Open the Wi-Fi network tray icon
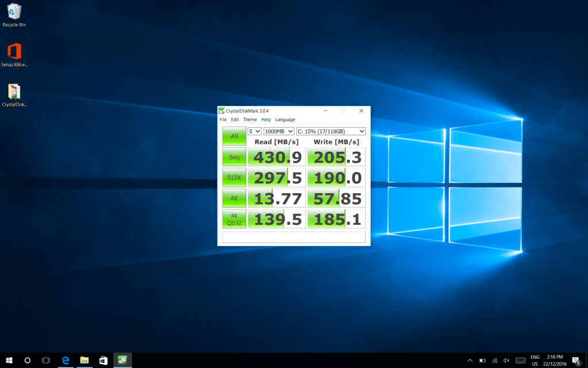This screenshot has width=588, height=368. 494,361
